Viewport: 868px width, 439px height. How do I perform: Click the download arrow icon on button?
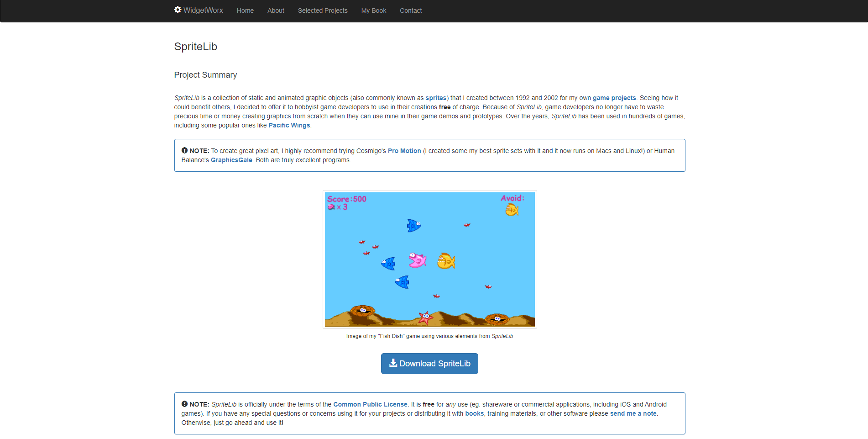point(393,363)
